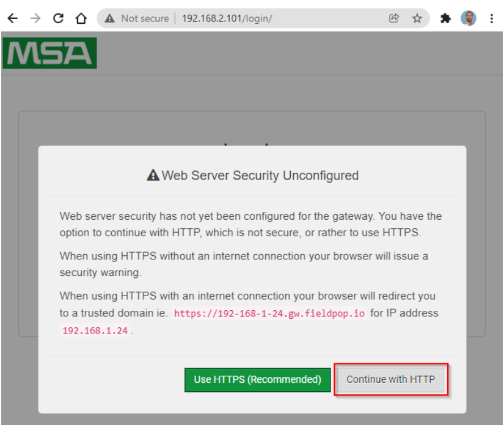
Task: Reload the current page
Action: [58, 18]
